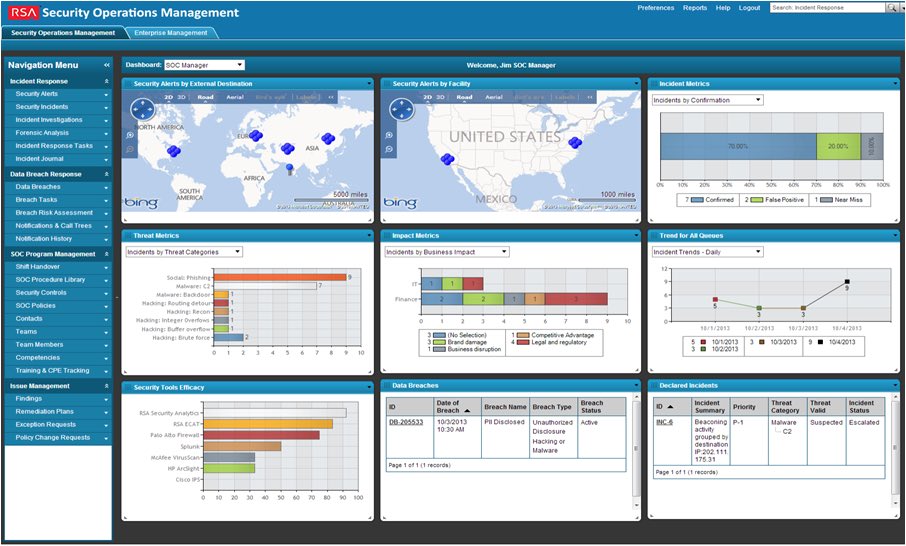Zoom out on Facility map
Image resolution: width=906 pixels, height=546 pixels.
[x=389, y=149]
